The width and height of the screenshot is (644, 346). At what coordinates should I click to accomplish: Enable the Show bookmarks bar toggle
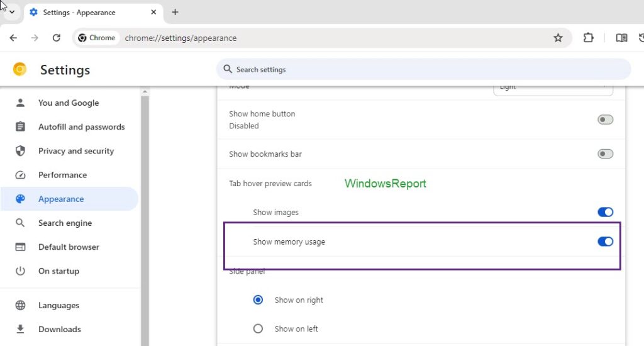click(605, 153)
